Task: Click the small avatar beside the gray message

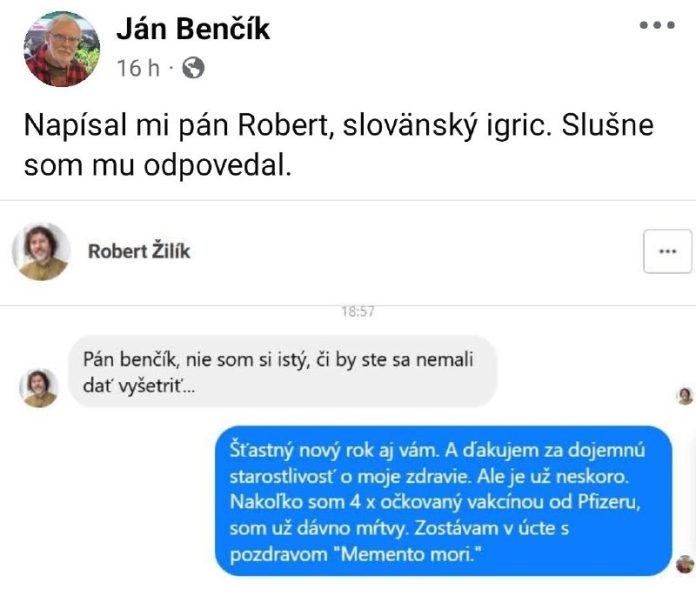Action: point(39,387)
